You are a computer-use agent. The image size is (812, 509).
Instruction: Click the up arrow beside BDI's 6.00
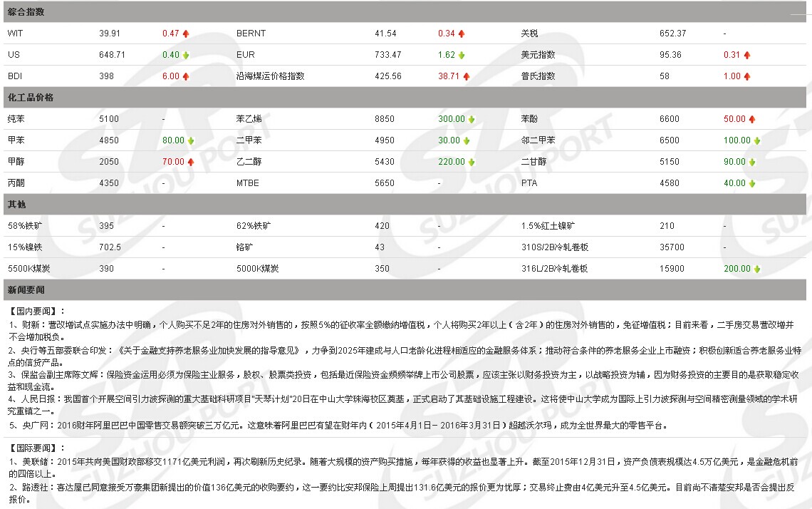click(186, 76)
